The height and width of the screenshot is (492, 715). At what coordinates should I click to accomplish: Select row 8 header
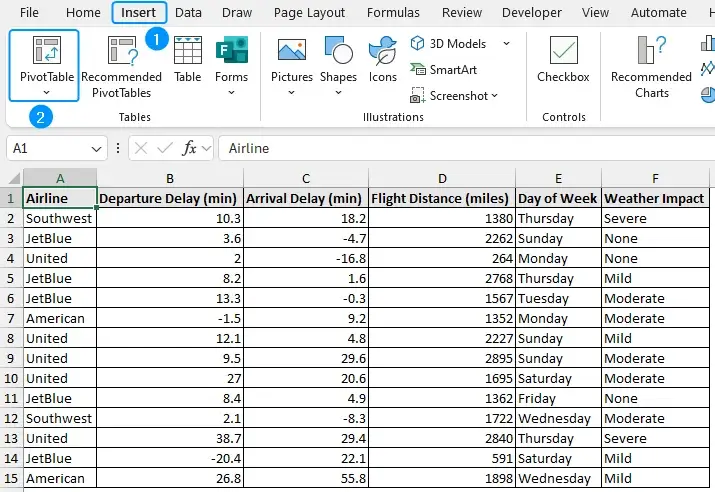pos(11,338)
